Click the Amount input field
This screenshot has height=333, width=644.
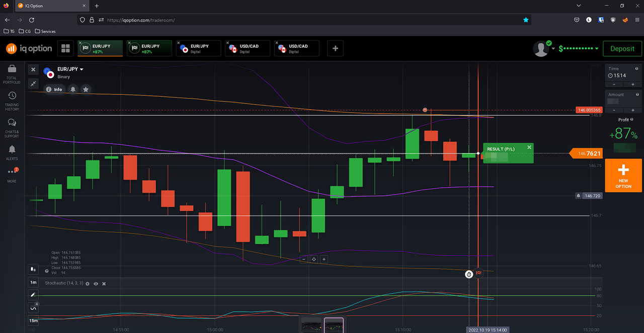point(623,98)
